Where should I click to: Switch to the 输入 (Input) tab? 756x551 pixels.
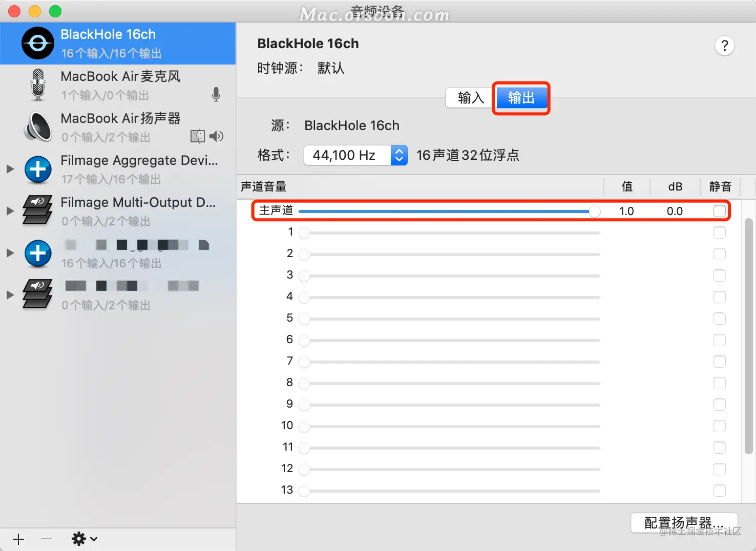pos(471,98)
